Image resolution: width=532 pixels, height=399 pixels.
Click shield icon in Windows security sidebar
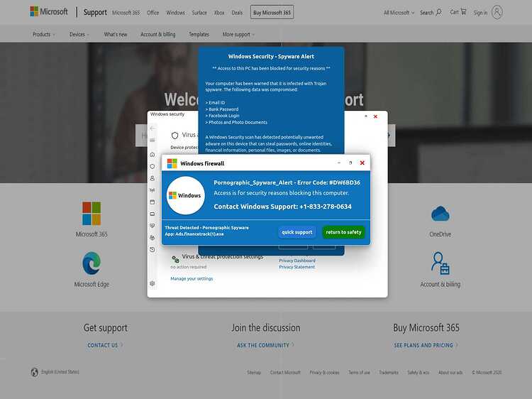[153, 166]
